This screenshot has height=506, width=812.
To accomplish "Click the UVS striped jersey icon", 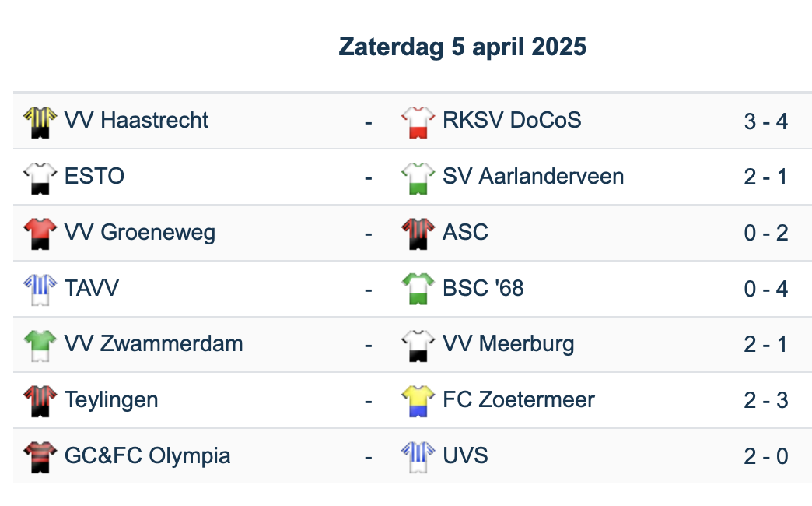I will pyautogui.click(x=418, y=457).
